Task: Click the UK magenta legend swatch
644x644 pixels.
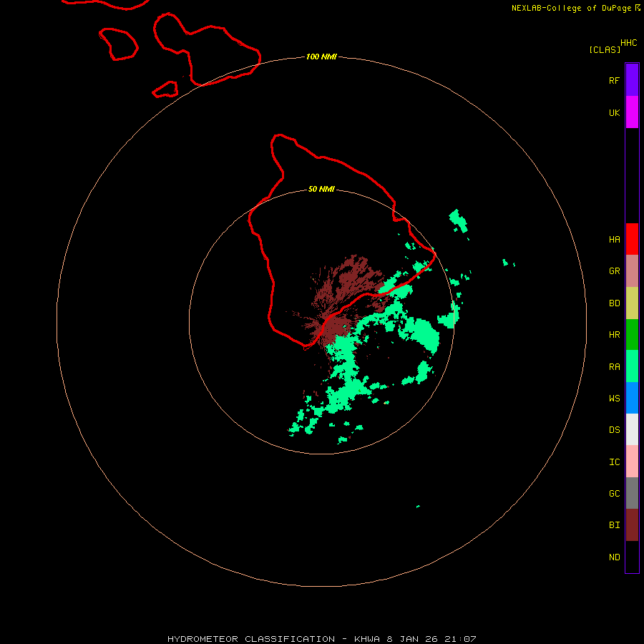Action: [x=632, y=112]
